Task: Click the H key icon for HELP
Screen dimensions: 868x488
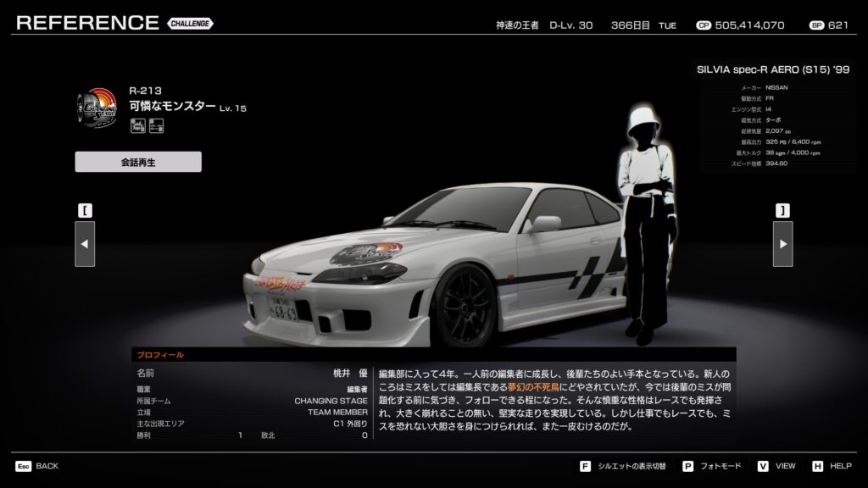Action: coord(817,466)
